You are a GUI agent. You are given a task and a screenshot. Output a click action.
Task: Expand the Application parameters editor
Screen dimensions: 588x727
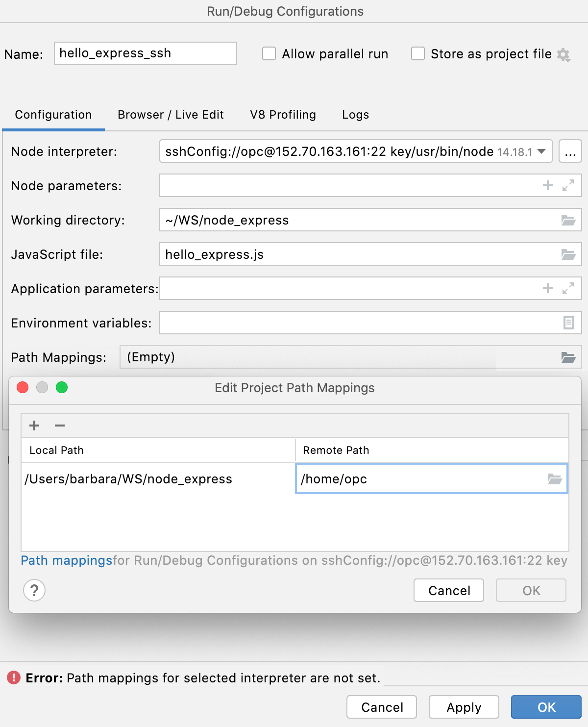(x=567, y=289)
